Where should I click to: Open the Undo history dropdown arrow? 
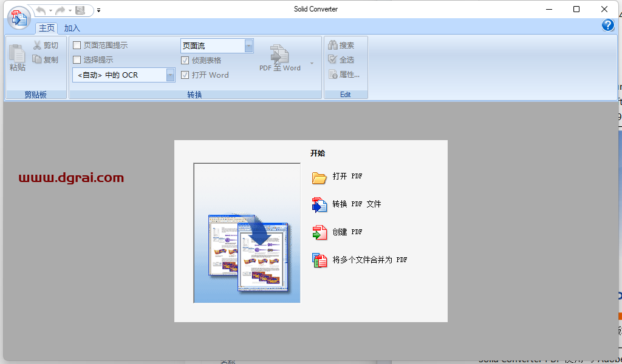click(x=50, y=11)
